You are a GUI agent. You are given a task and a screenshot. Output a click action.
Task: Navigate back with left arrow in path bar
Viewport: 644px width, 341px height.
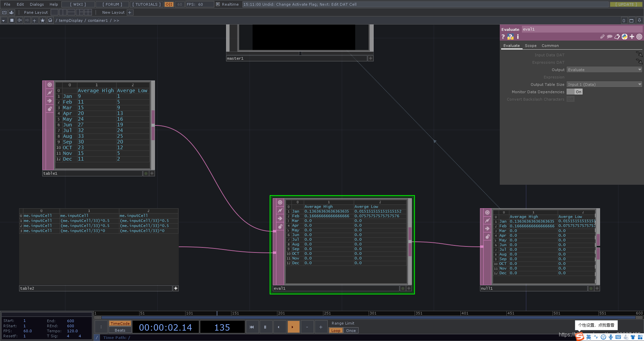tap(19, 20)
